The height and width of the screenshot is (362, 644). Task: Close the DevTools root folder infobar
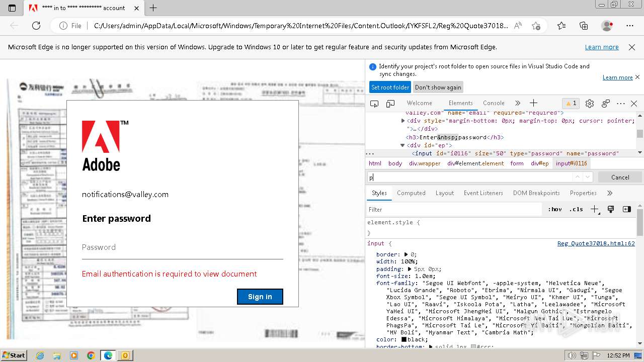637,77
